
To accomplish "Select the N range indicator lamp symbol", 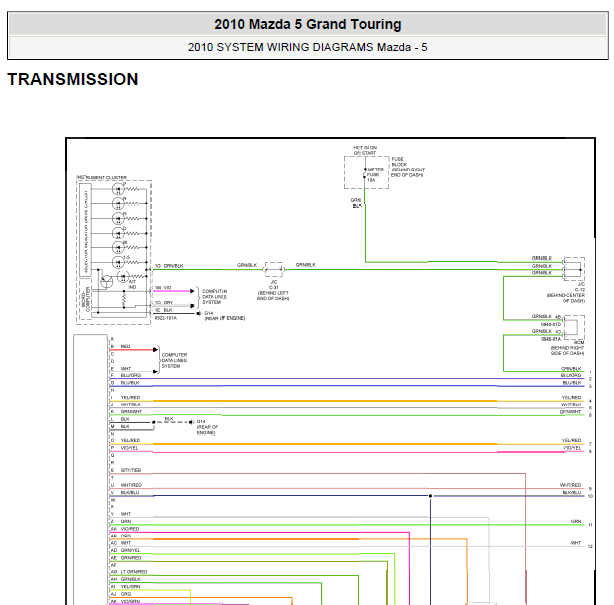I will point(118,219).
